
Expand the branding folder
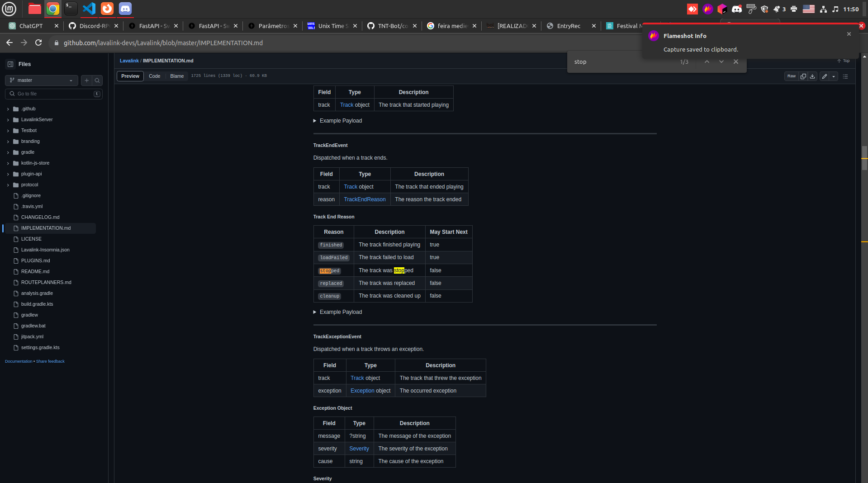(8, 142)
